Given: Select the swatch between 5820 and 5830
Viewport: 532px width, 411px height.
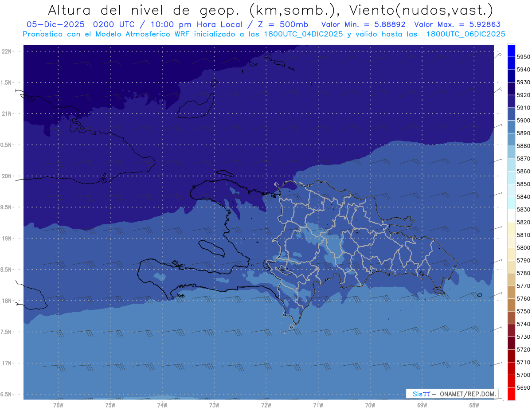Looking at the screenshot, I should tap(511, 216).
